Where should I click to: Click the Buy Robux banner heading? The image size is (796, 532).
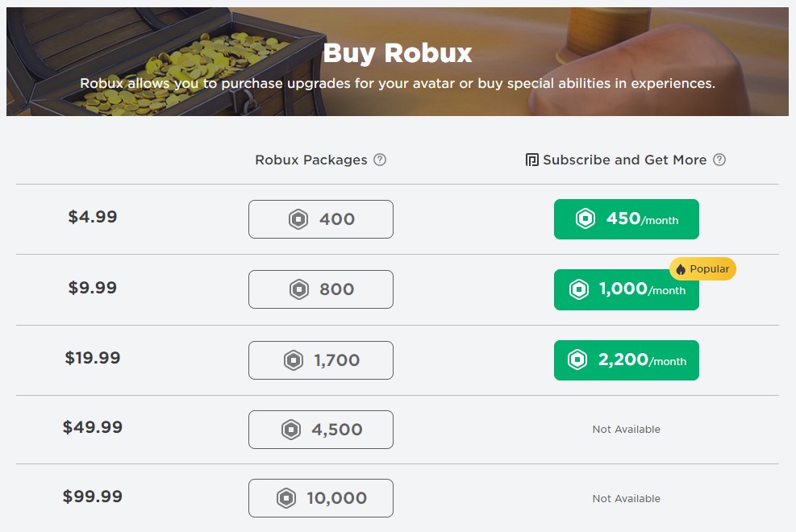tap(398, 53)
